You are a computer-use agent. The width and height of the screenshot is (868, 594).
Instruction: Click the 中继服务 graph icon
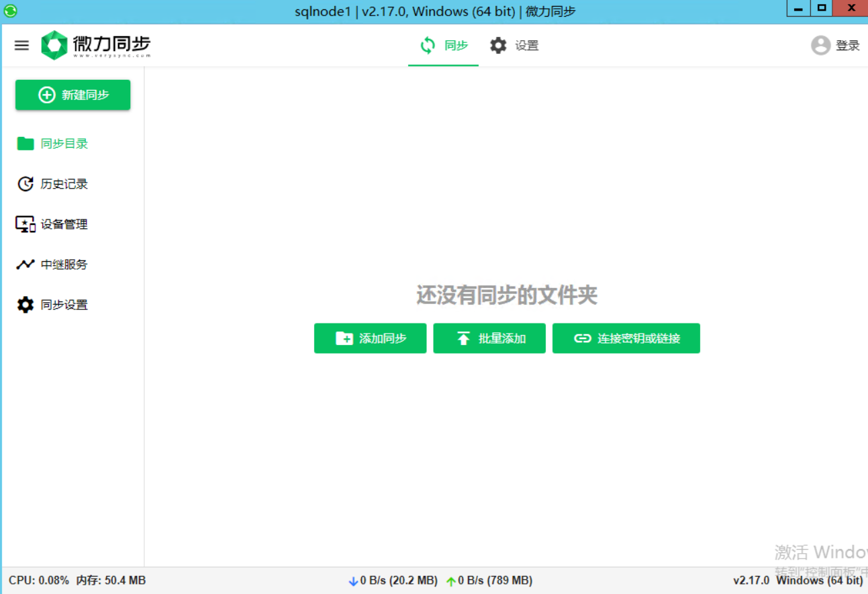point(26,264)
